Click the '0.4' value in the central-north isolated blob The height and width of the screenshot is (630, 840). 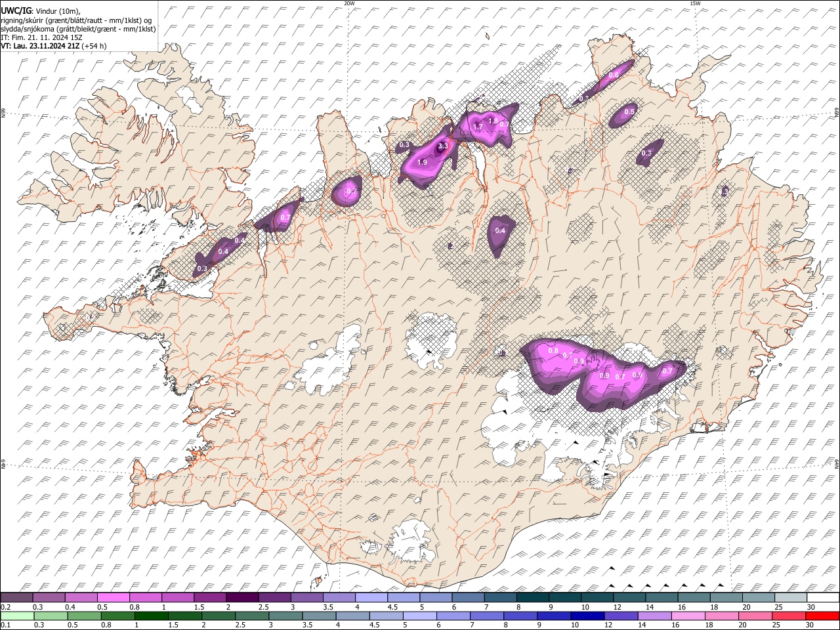point(500,230)
